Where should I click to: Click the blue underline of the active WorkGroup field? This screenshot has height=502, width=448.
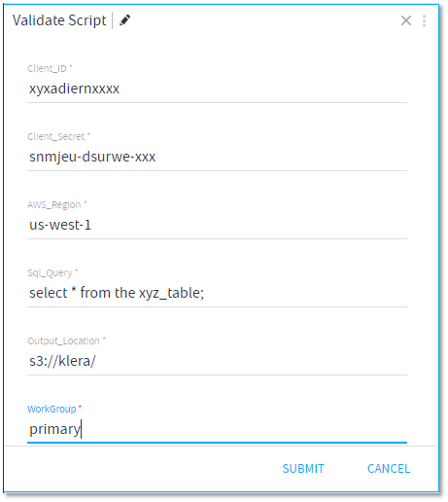pyautogui.click(x=217, y=443)
